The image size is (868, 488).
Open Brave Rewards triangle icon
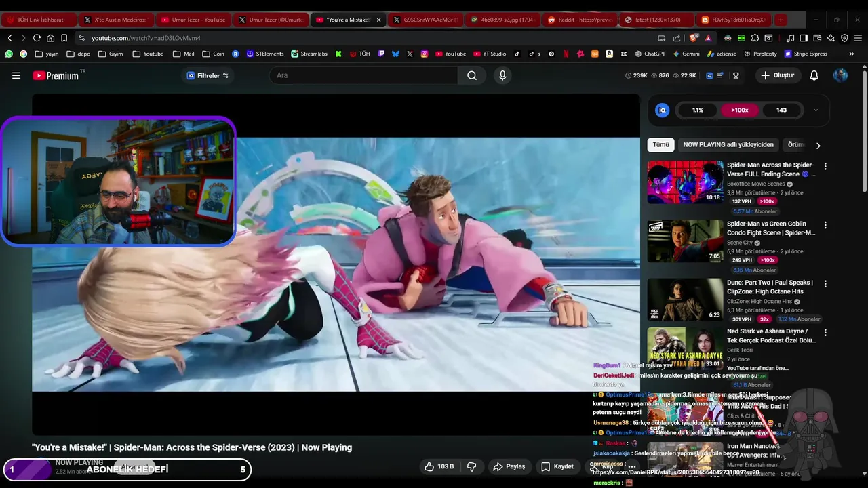point(708,38)
